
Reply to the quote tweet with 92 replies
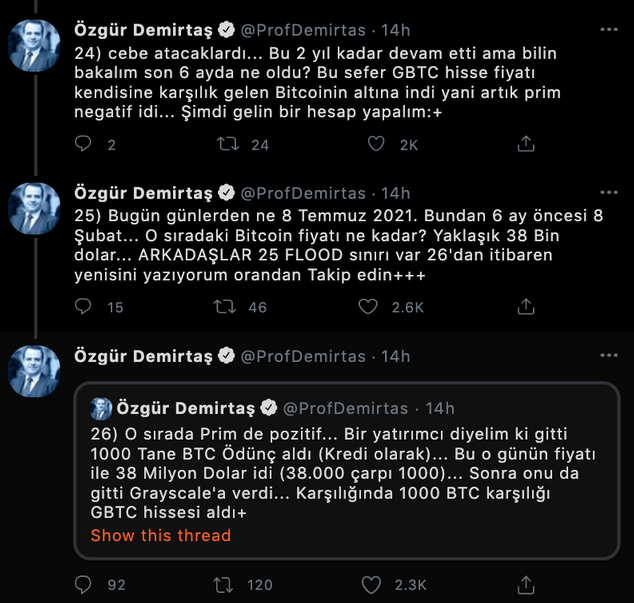(83, 584)
